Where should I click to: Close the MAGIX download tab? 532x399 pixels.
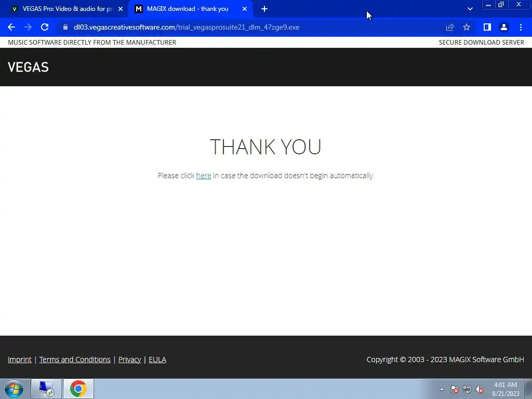[245, 9]
